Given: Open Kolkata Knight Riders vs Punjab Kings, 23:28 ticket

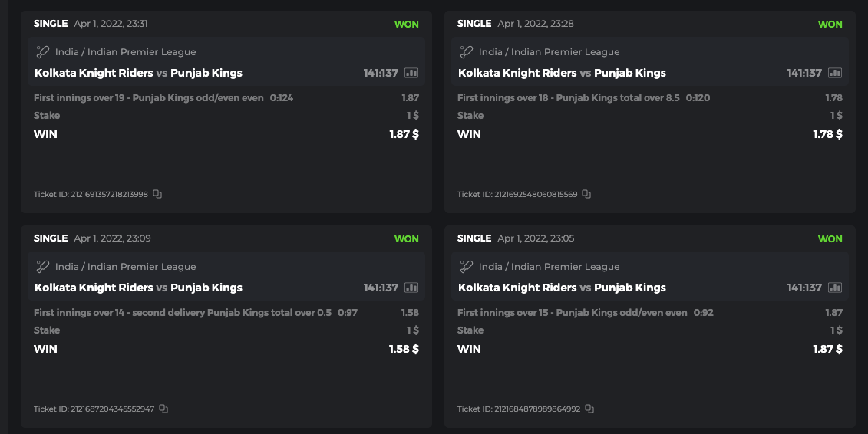Looking at the screenshot, I should point(562,74).
